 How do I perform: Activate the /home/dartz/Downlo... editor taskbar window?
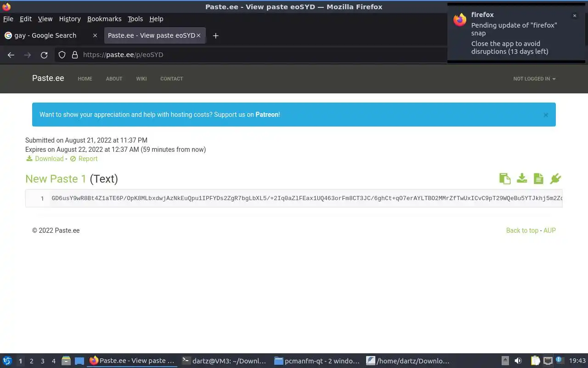(409, 361)
